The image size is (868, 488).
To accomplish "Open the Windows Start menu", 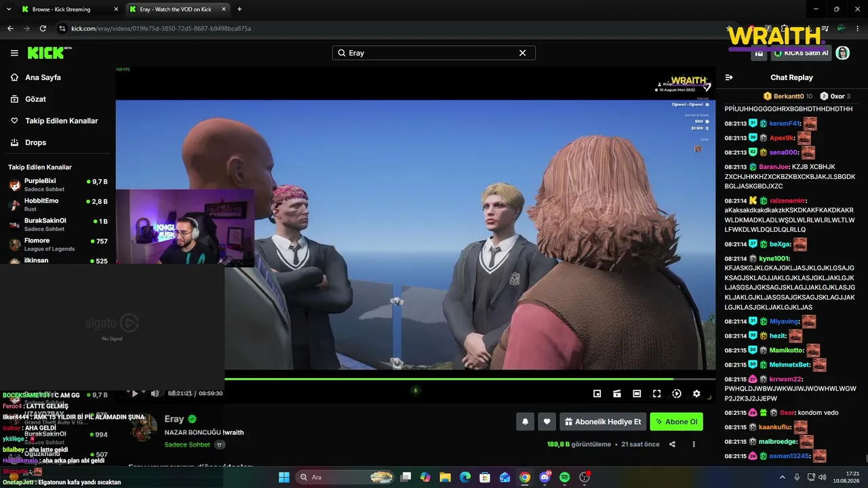I will coord(283,477).
